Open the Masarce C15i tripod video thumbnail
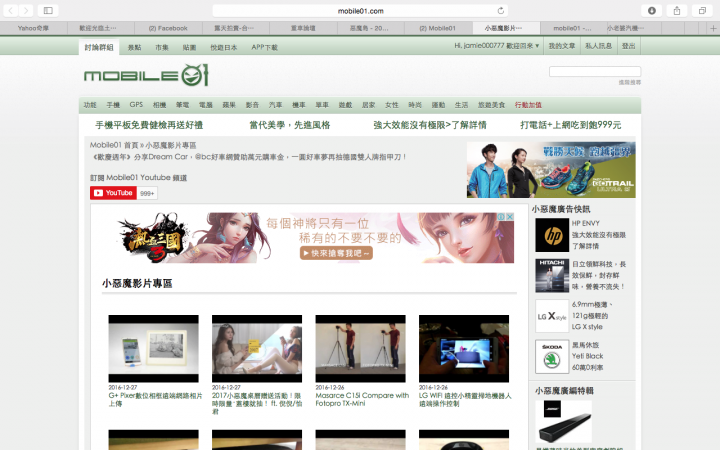Screen dimensions: 720x450 click(360, 349)
